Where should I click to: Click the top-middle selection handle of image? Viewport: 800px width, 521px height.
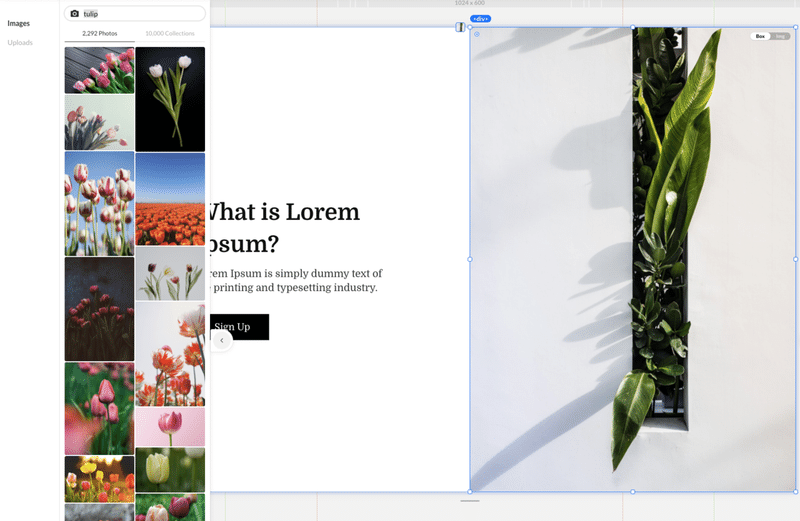[633, 27]
